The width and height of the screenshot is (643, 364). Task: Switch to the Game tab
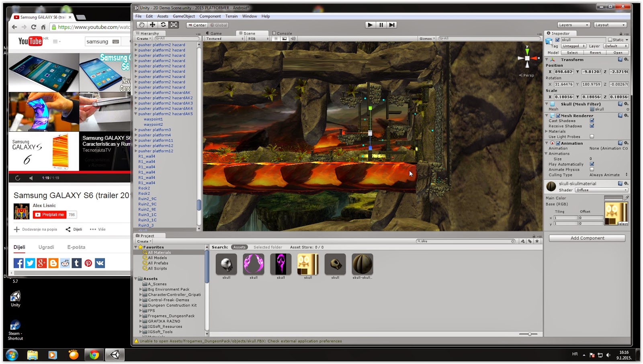214,33
